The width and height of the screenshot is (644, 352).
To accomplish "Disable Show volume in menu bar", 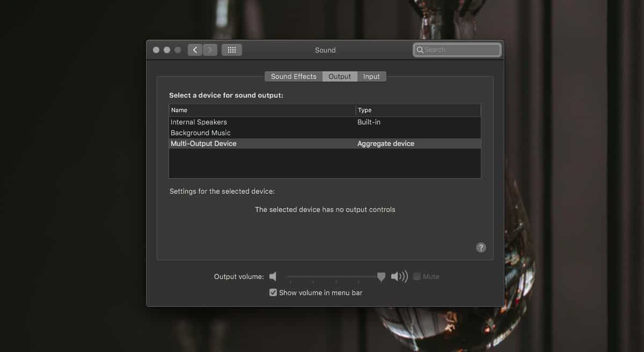I will click(x=273, y=292).
